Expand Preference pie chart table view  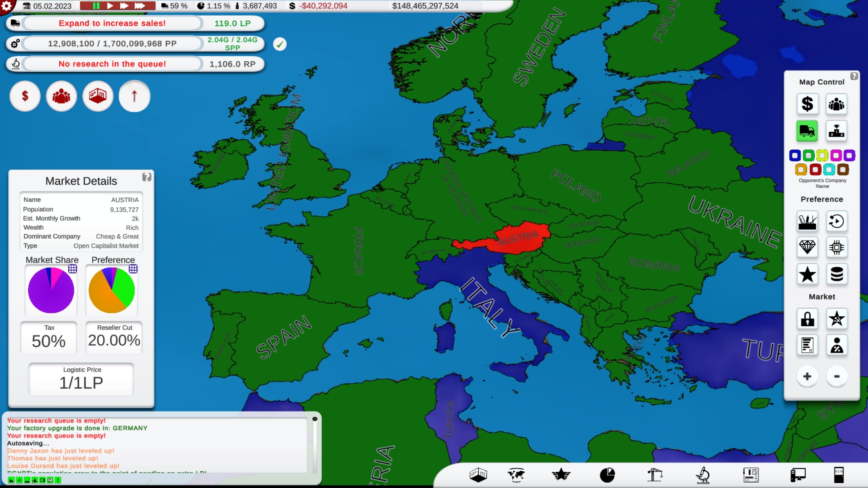point(133,269)
